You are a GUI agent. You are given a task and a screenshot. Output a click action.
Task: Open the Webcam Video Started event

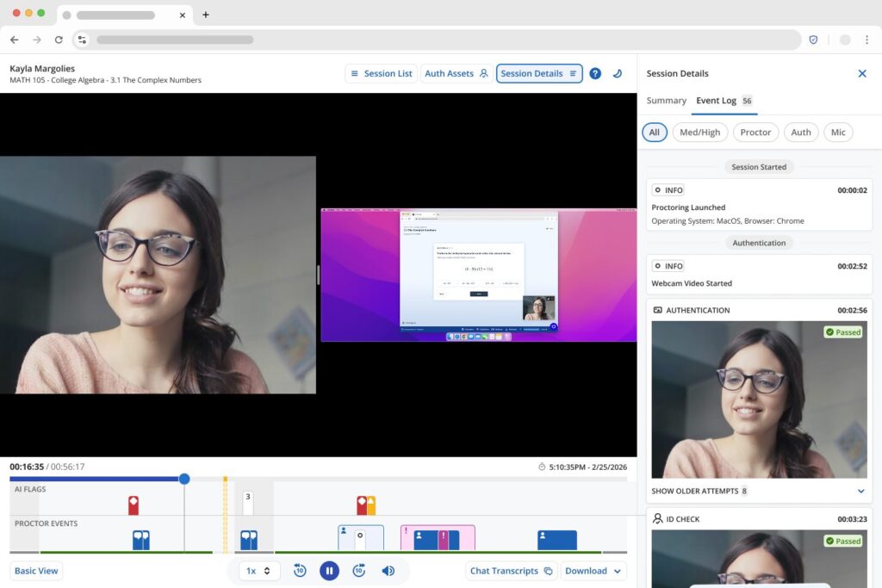(x=759, y=275)
